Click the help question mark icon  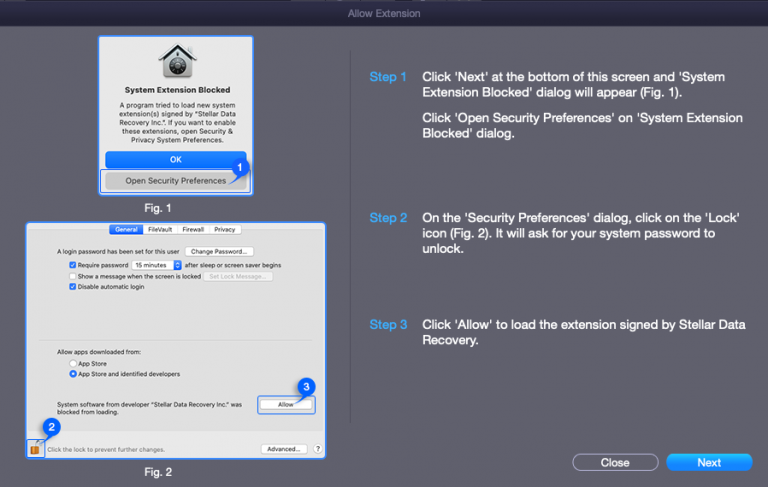(317, 449)
